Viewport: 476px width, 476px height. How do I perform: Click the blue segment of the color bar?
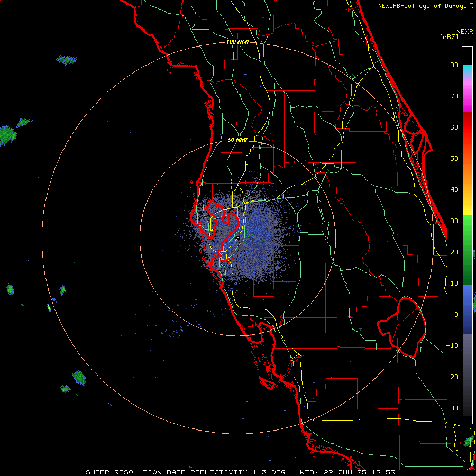click(467, 309)
